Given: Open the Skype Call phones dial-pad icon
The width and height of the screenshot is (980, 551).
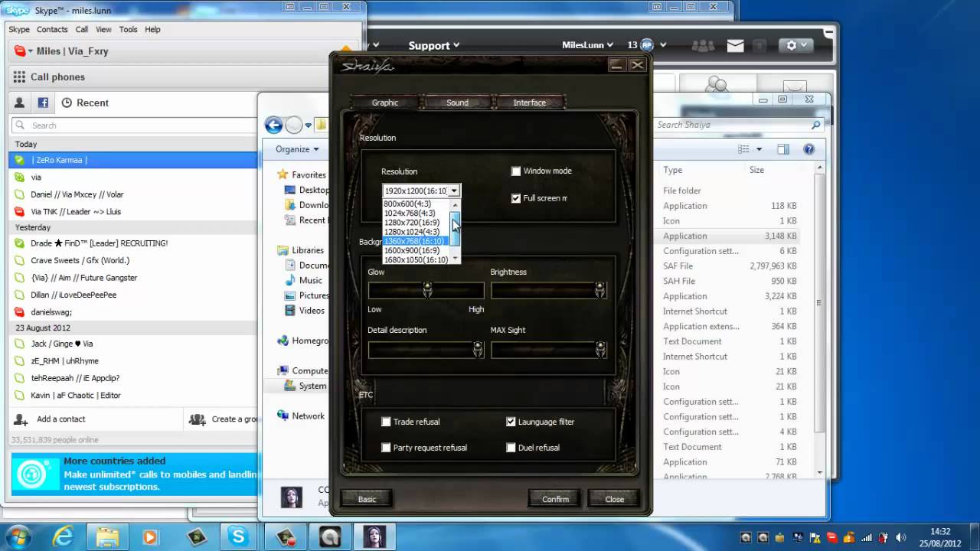Looking at the screenshot, I should [19, 77].
